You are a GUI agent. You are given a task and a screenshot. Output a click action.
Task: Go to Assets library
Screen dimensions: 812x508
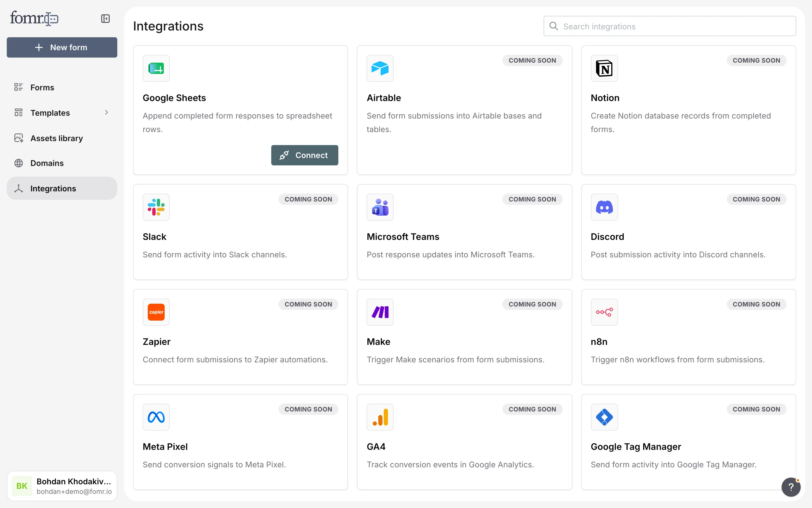(62, 138)
